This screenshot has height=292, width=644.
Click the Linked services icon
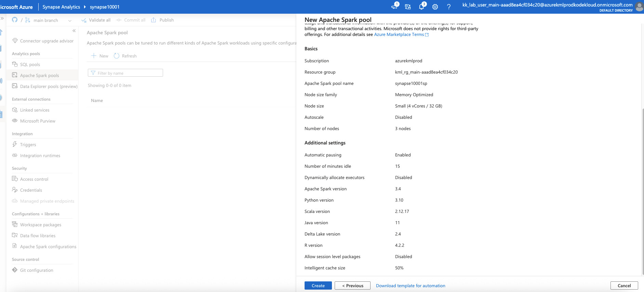point(15,110)
